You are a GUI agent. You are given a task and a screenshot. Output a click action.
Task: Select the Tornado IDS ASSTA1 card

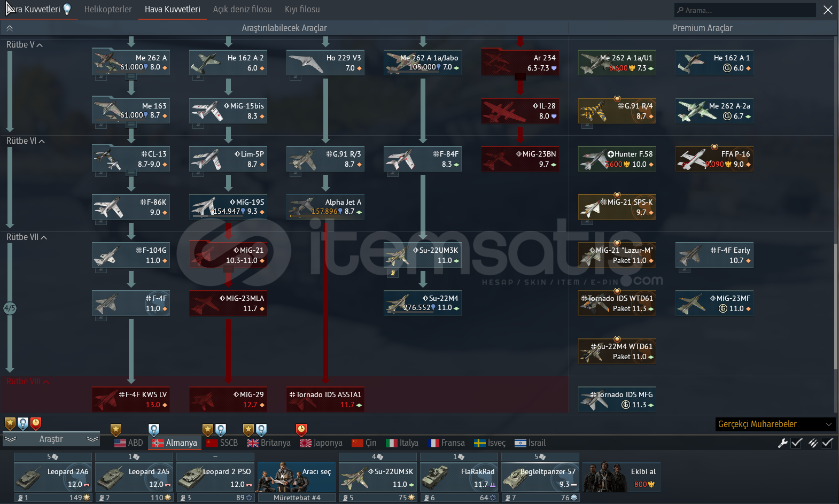325,399
